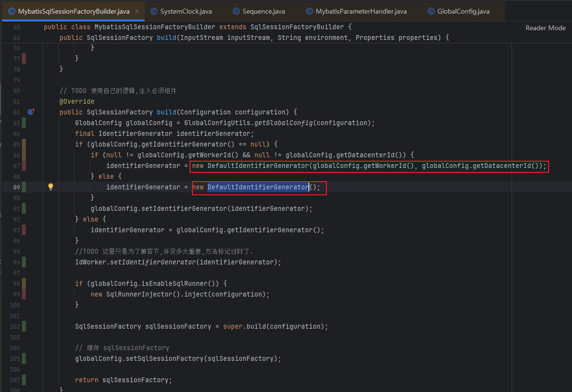
Task: Switch to the MybatisParameterHandler.java tab
Action: click(x=361, y=11)
